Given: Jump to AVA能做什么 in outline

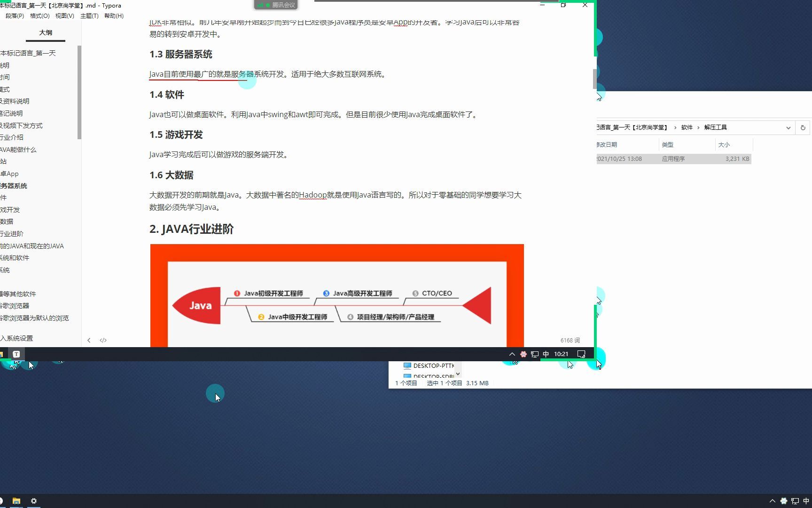Looking at the screenshot, I should coord(18,150).
